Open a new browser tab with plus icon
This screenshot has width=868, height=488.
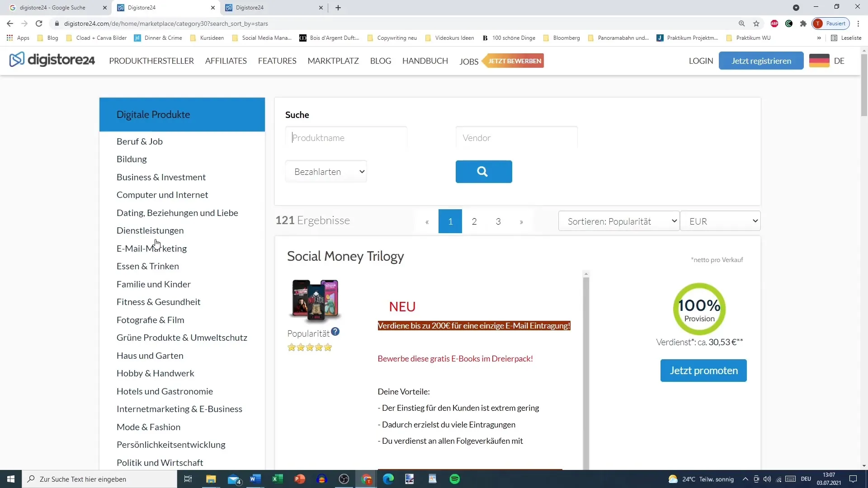pos(338,8)
